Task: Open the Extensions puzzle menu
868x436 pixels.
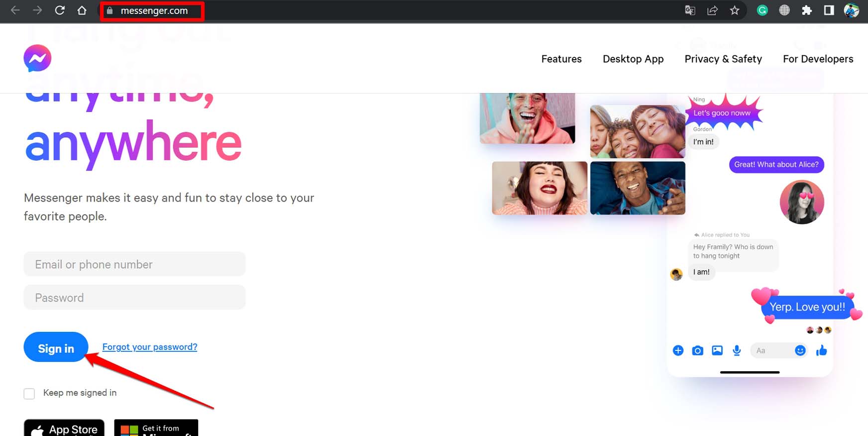Action: (807, 10)
